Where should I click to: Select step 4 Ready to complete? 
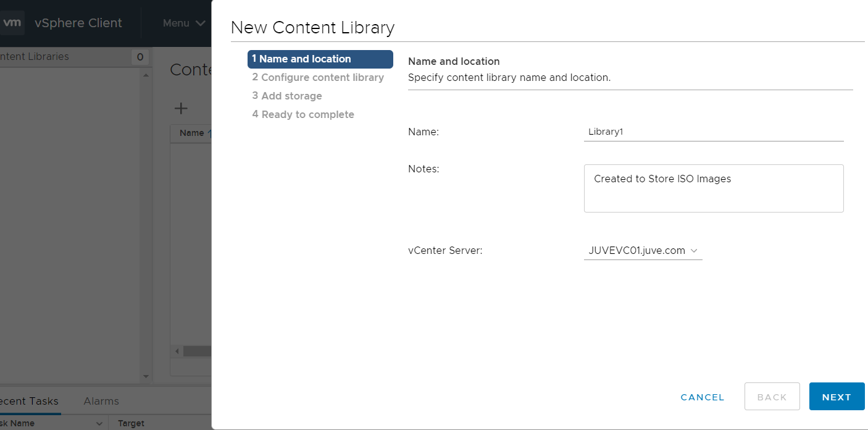tap(303, 114)
